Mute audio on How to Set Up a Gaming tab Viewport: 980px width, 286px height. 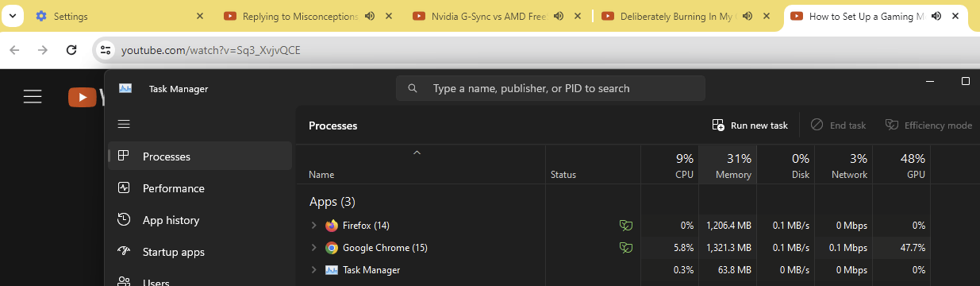tap(936, 16)
